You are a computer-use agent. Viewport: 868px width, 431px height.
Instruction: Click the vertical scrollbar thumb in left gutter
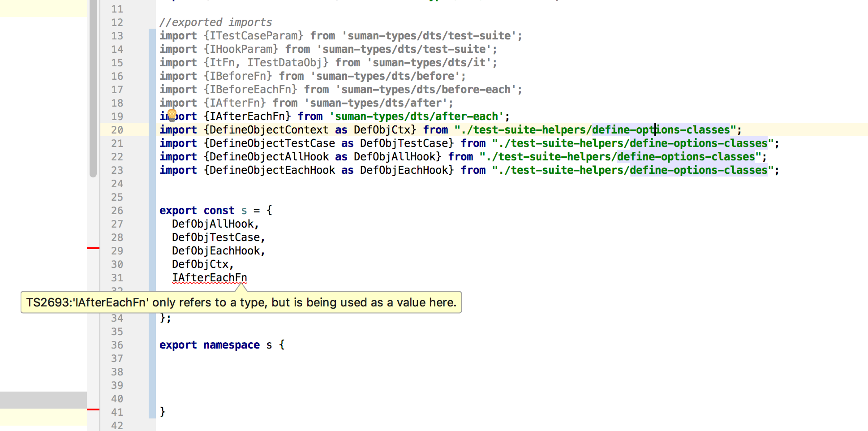93,88
